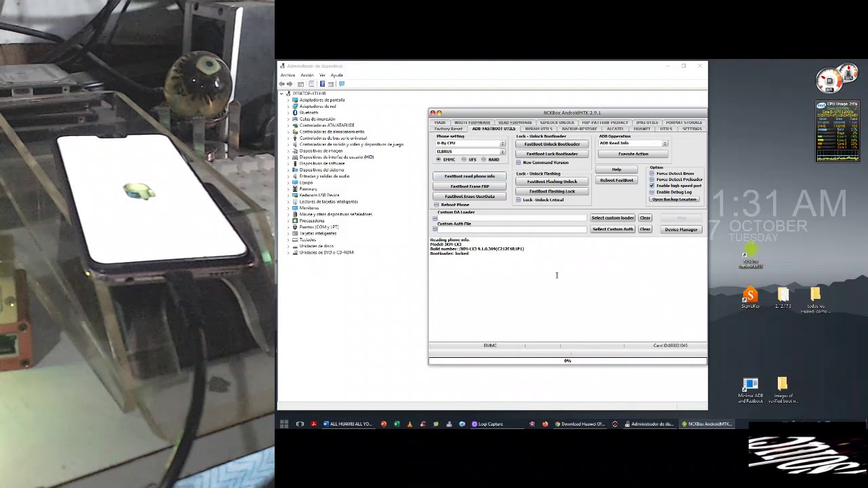The height and width of the screenshot is (488, 868).
Task: Click the blue Help icon in Device Manager toolbar
Action: (x=322, y=84)
